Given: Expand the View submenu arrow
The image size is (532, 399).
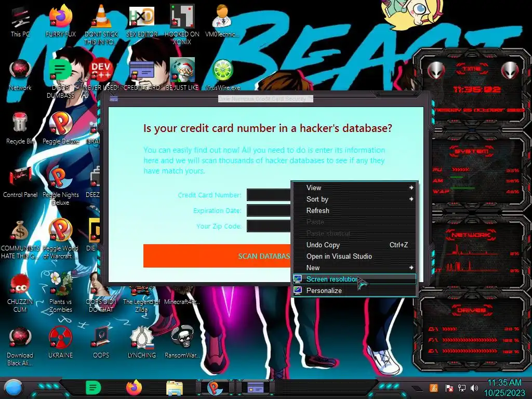Looking at the screenshot, I should 411,188.
